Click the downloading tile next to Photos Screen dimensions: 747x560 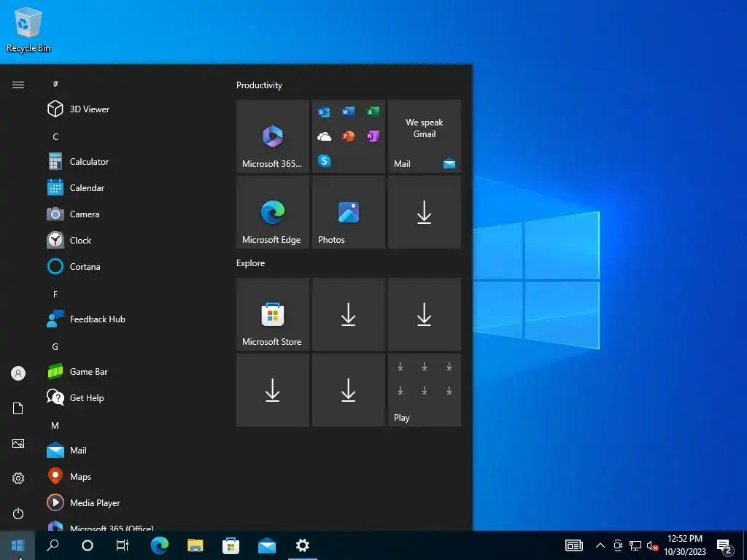425,212
